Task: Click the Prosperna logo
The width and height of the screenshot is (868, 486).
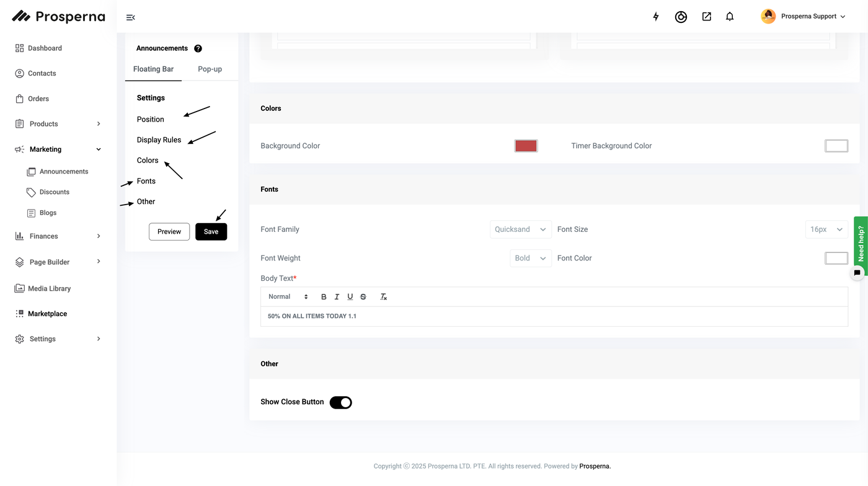Action: (x=58, y=16)
